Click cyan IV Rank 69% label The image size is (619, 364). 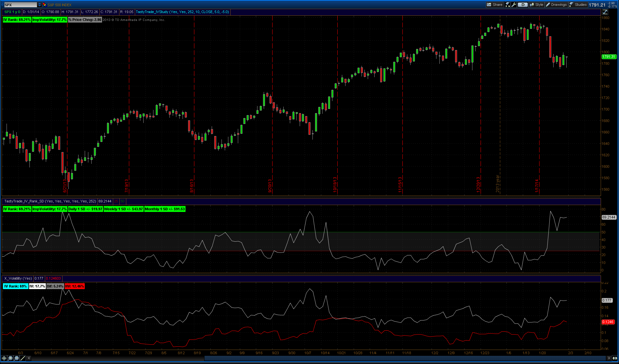pos(15,286)
